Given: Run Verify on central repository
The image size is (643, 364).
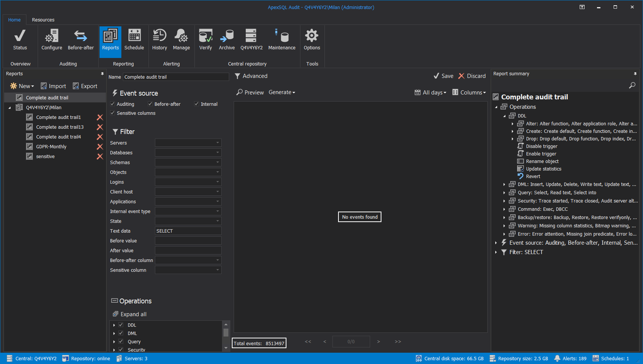Looking at the screenshot, I should [x=205, y=39].
